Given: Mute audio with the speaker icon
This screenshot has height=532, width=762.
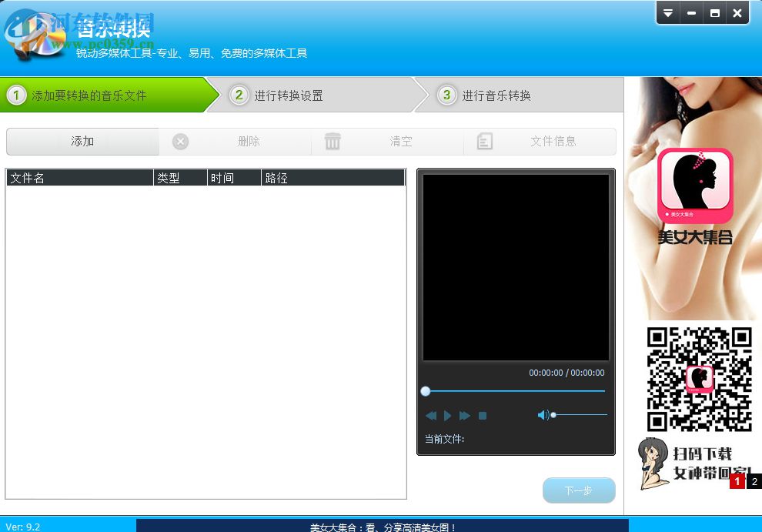Looking at the screenshot, I should point(544,414).
